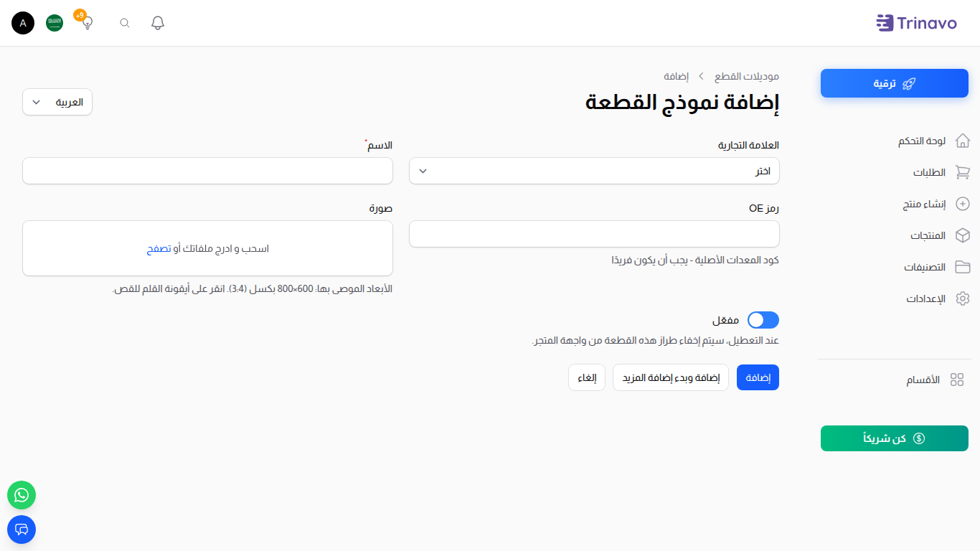Click the رمز OE input field

coord(594,234)
